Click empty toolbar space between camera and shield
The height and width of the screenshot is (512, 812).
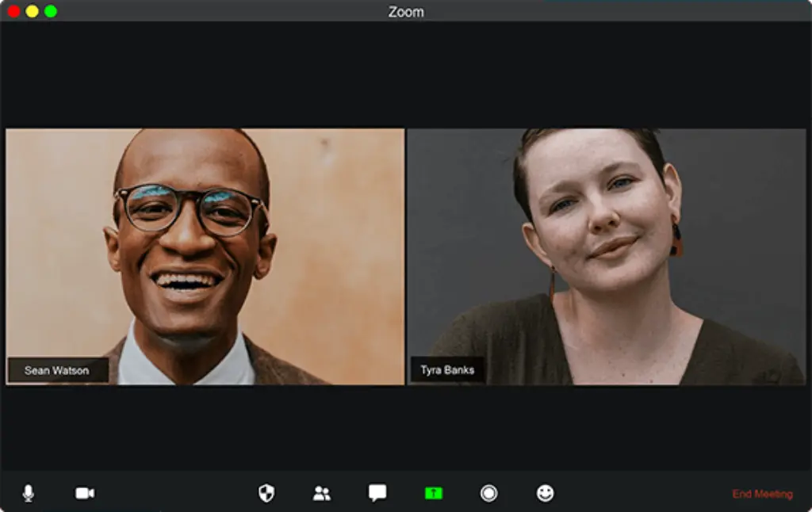coord(174,494)
